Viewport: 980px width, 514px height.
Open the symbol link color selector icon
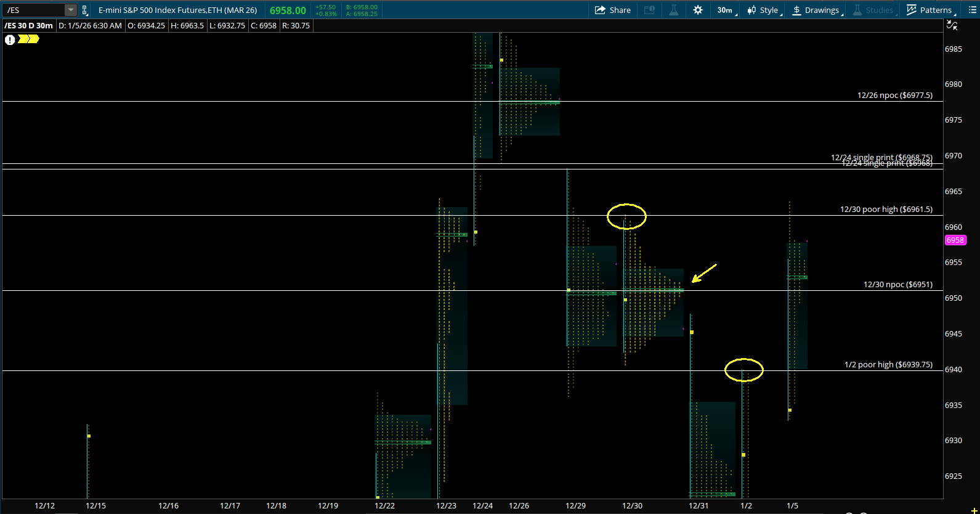[x=85, y=10]
